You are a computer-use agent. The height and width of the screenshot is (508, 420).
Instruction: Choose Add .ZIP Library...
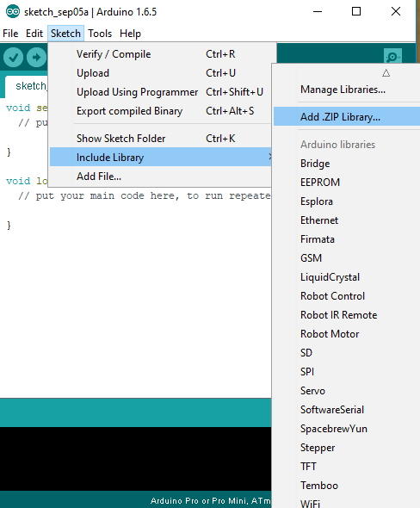[x=347, y=116]
